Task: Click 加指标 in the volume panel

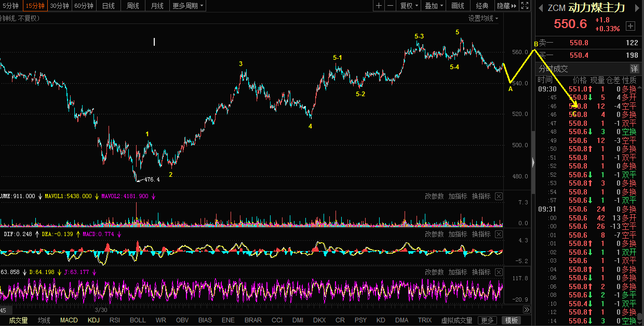Action: pos(458,196)
